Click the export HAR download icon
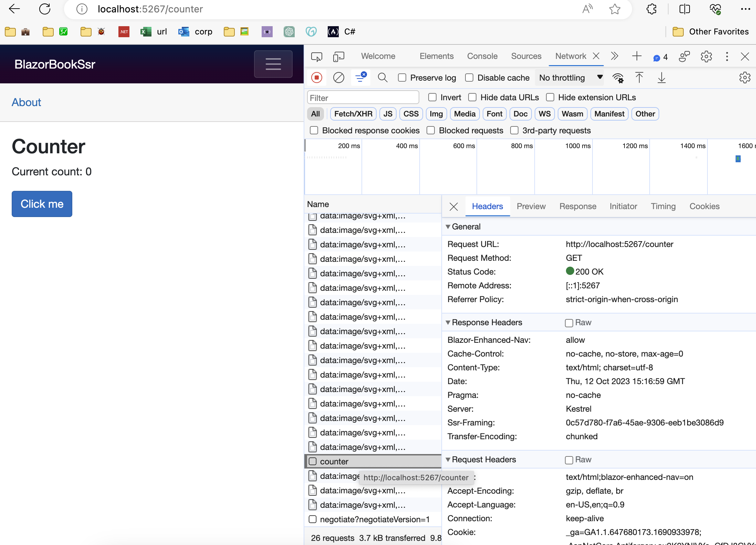This screenshot has height=545, width=756. pos(661,78)
